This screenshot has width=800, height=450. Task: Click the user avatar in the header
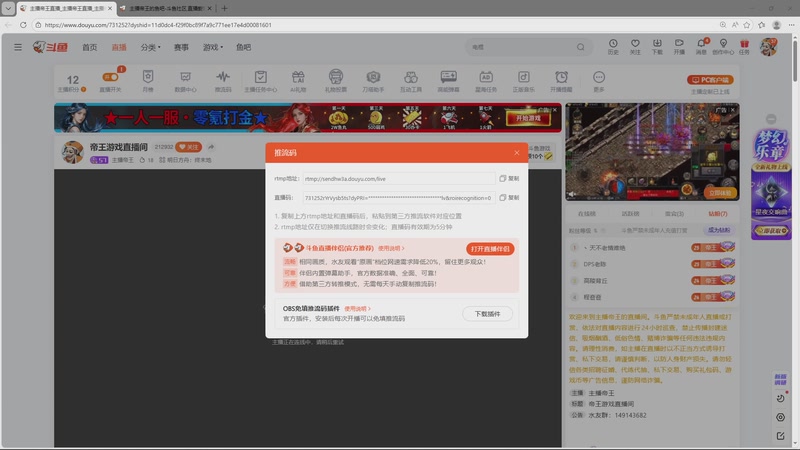(768, 47)
